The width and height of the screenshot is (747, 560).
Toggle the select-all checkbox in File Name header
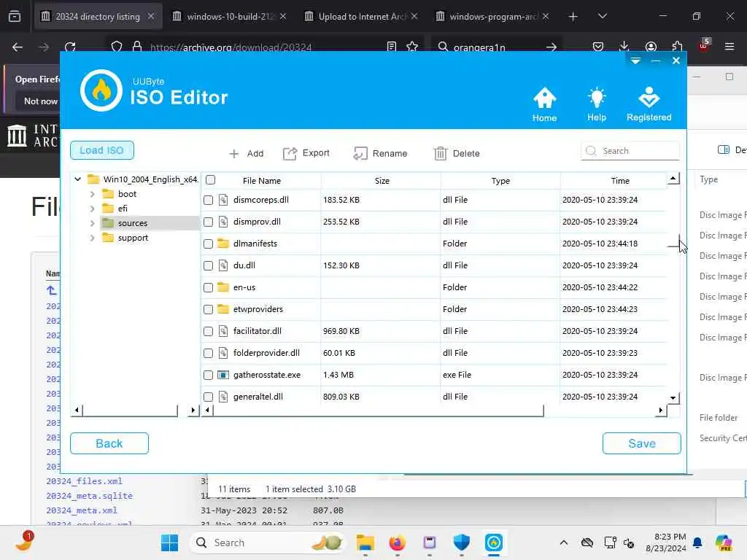tap(211, 179)
